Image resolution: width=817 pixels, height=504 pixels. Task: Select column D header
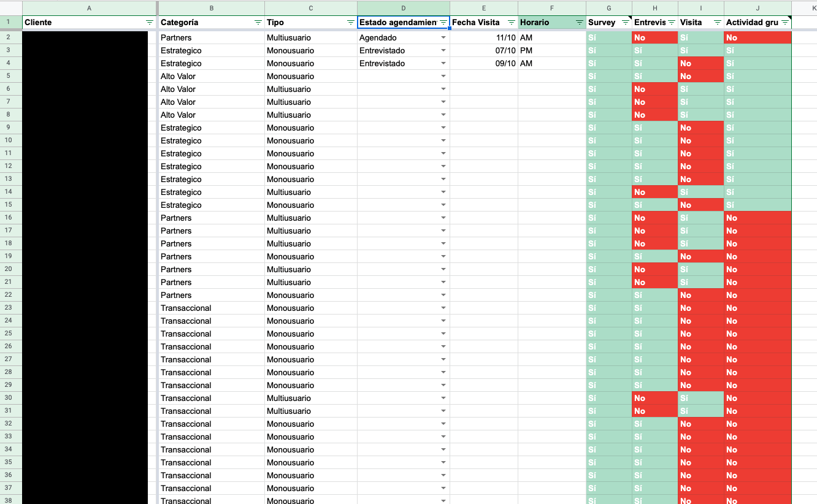point(404,8)
